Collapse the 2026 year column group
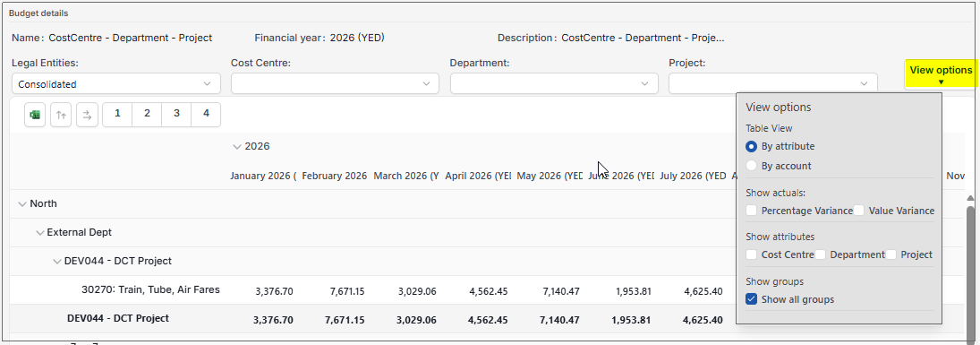Screen dimensions: 980x345 click(x=236, y=147)
